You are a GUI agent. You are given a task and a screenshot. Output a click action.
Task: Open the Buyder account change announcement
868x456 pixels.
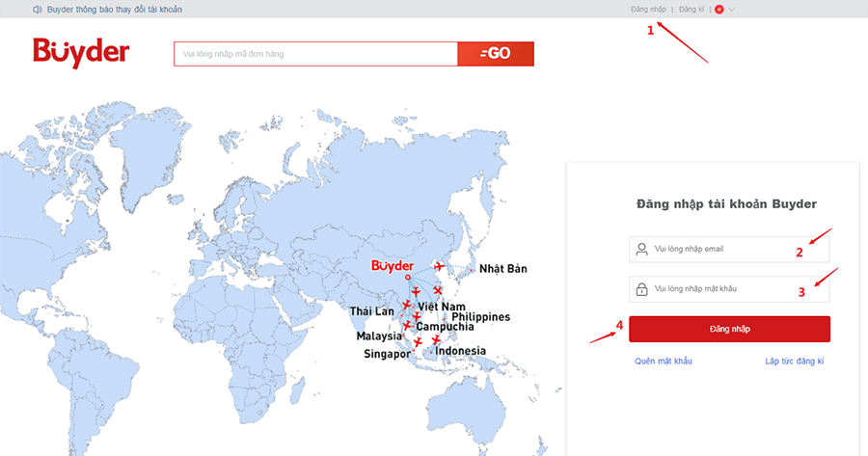point(115,10)
